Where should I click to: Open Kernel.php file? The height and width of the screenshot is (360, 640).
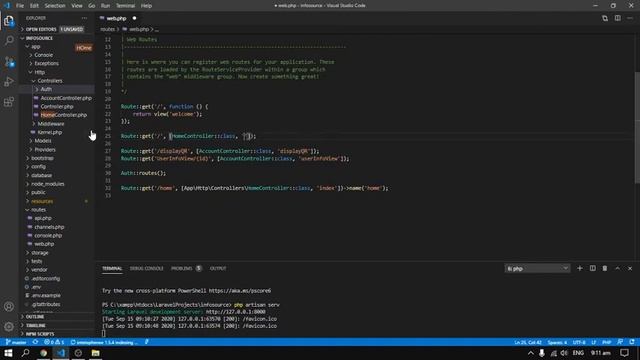tap(49, 132)
